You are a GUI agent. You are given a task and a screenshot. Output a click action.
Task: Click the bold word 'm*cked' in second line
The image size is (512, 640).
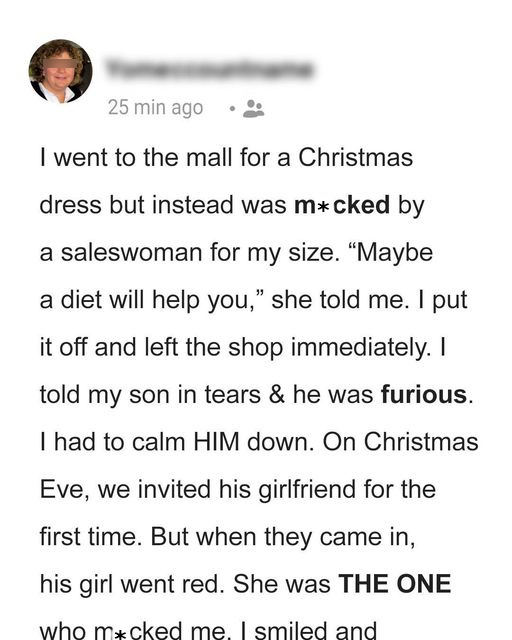[342, 205]
